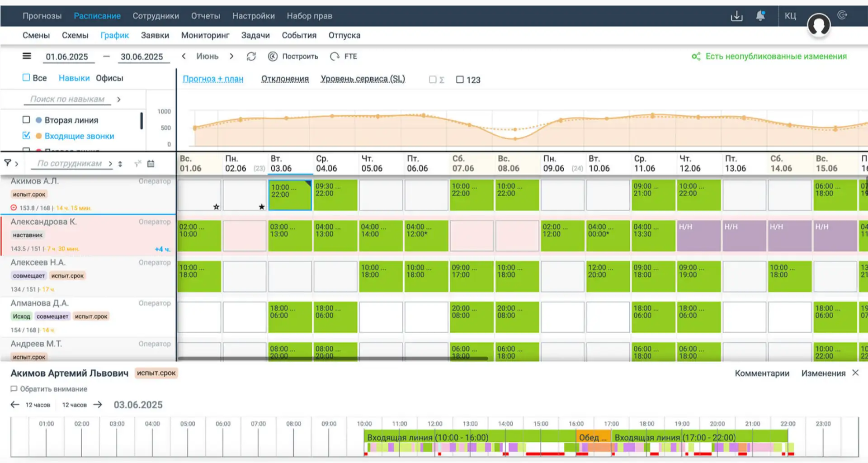The width and height of the screenshot is (868, 463).
Task: Switch to the Смены tab
Action: 36,35
